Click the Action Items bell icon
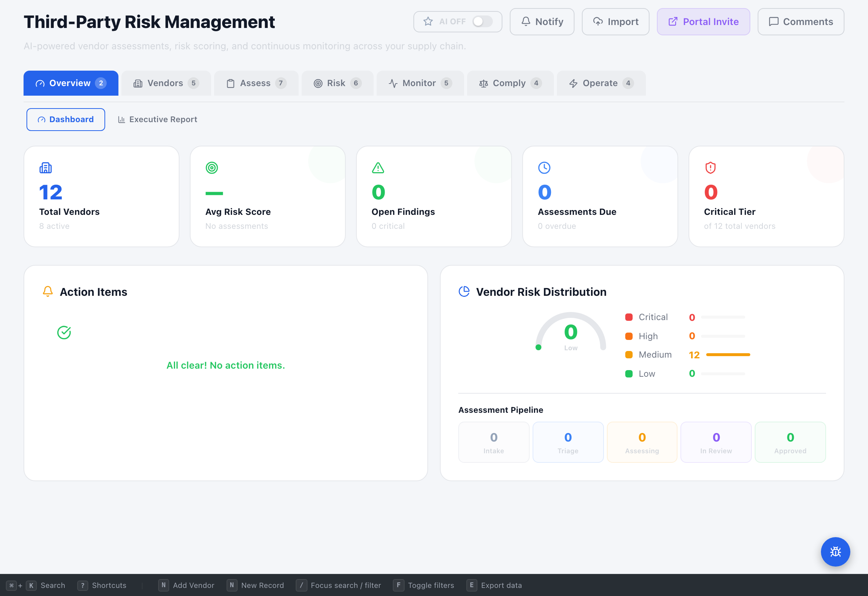Viewport: 868px width, 596px height. 47,291
